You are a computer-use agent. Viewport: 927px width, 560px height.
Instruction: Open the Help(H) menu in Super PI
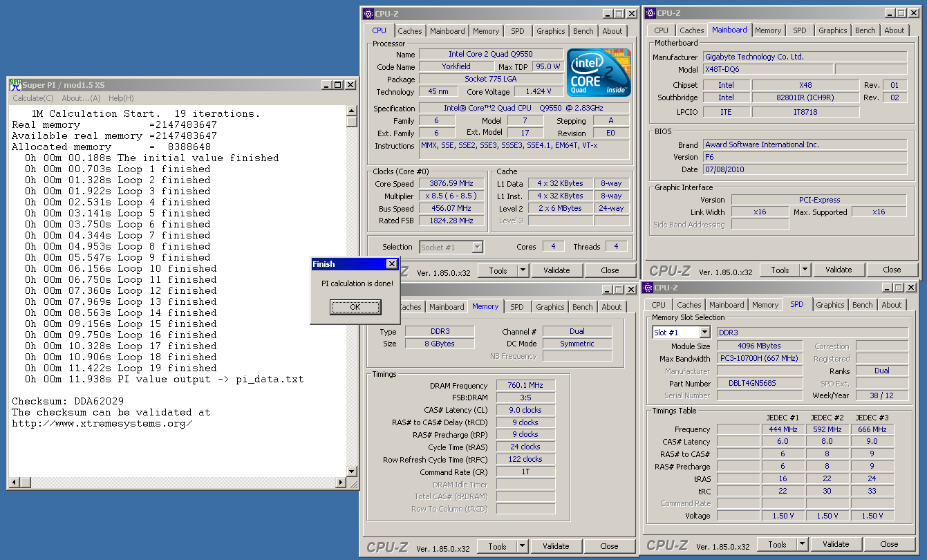click(x=121, y=98)
